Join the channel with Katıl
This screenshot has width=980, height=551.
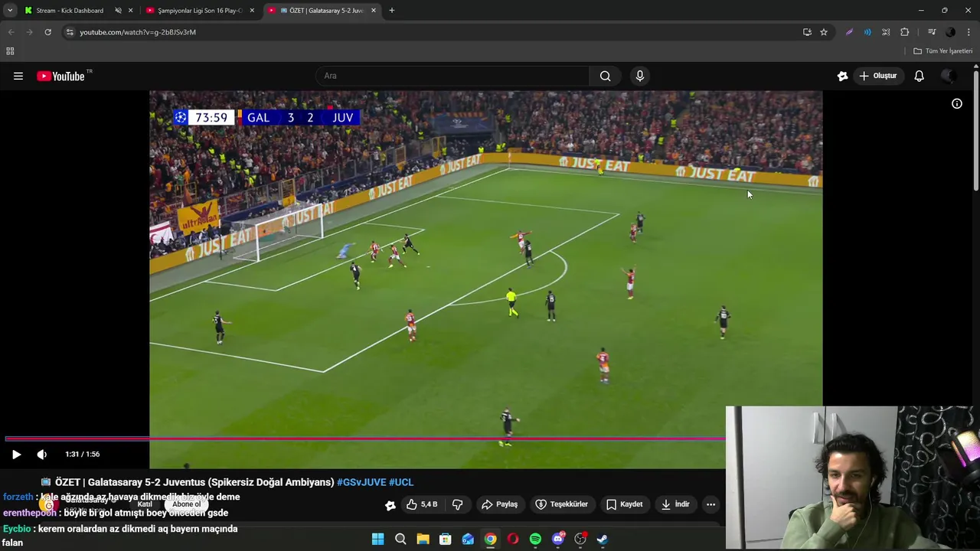point(145,504)
